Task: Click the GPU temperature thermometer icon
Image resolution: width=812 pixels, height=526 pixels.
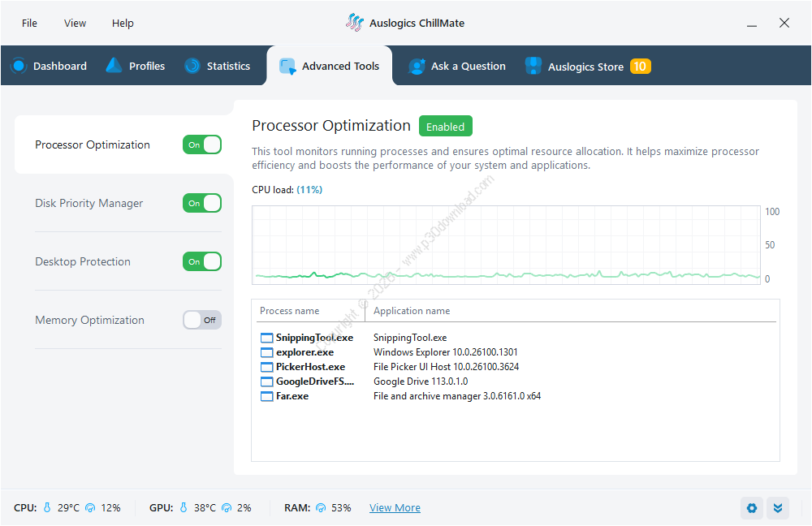Action: tap(184, 507)
